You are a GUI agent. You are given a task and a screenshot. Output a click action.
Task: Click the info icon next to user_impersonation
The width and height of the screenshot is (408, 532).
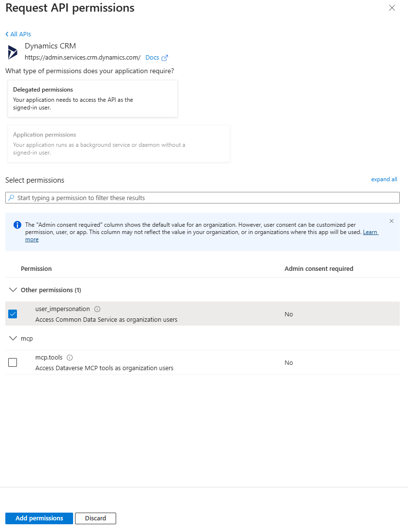click(97, 309)
